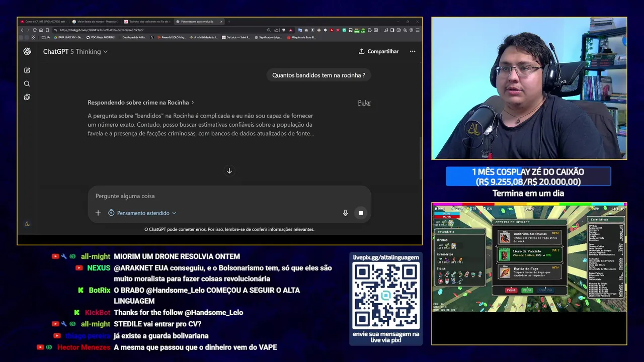Image resolution: width=644 pixels, height=362 pixels.
Task: Click the browser back arrow
Action: pyautogui.click(x=22, y=30)
